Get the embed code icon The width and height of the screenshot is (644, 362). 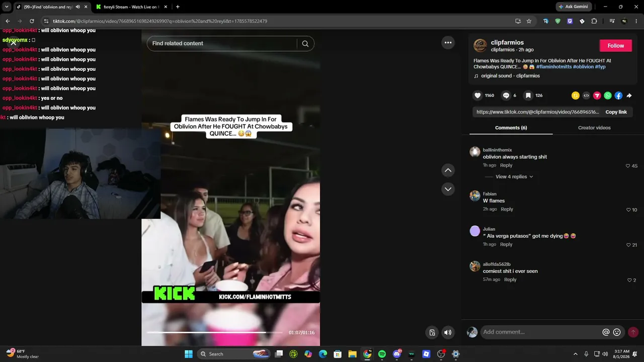tap(586, 96)
